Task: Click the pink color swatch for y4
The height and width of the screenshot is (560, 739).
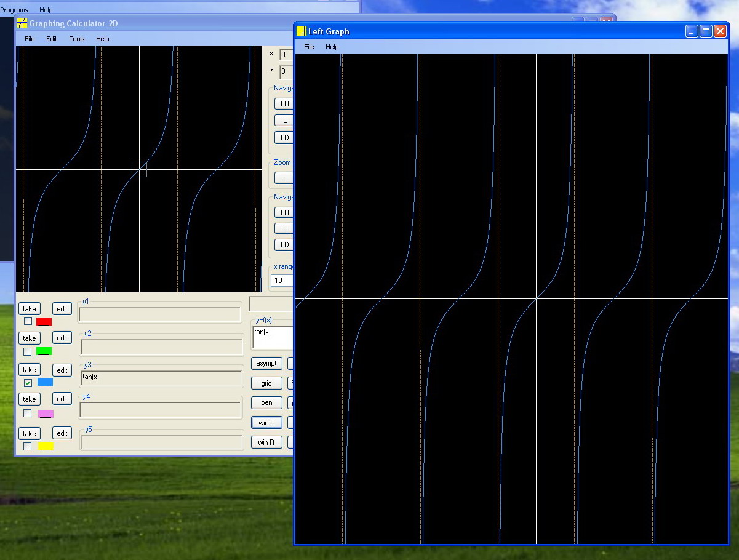Action: pyautogui.click(x=46, y=414)
